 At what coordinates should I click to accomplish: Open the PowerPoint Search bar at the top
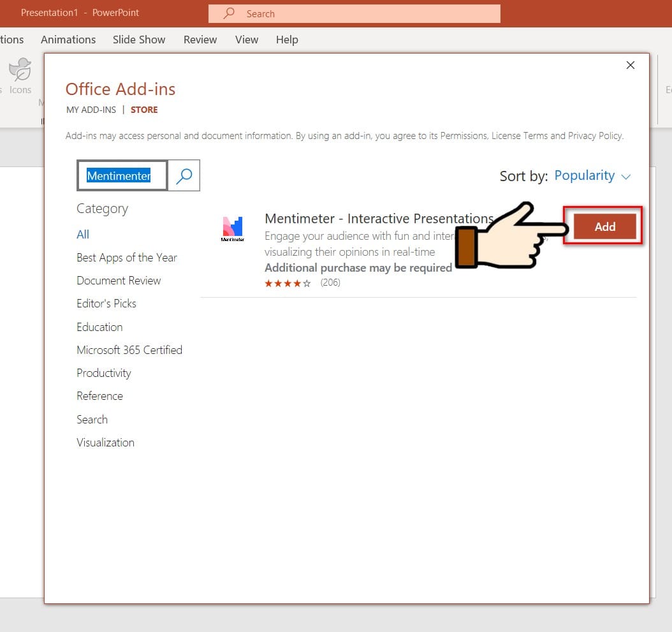[354, 13]
